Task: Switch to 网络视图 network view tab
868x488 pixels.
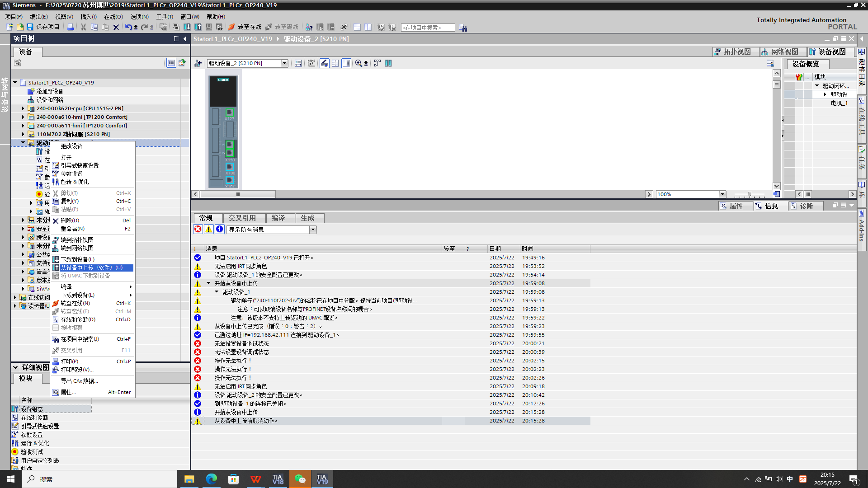Action: click(x=783, y=52)
